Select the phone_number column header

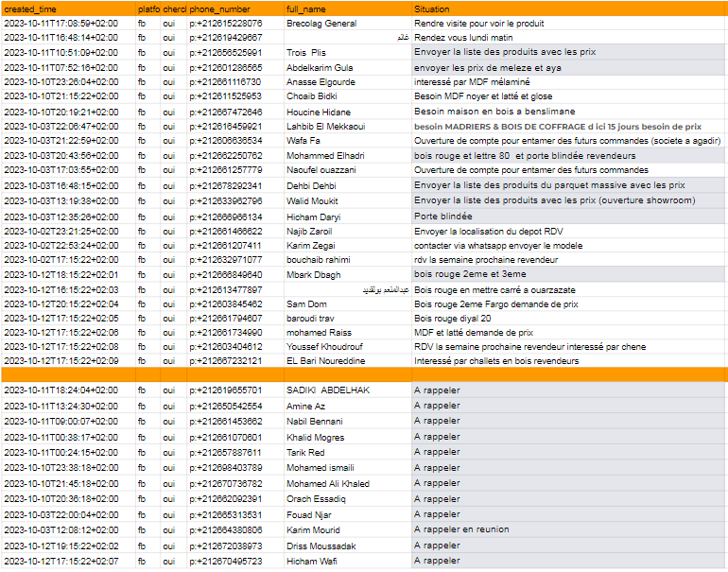click(x=235, y=9)
